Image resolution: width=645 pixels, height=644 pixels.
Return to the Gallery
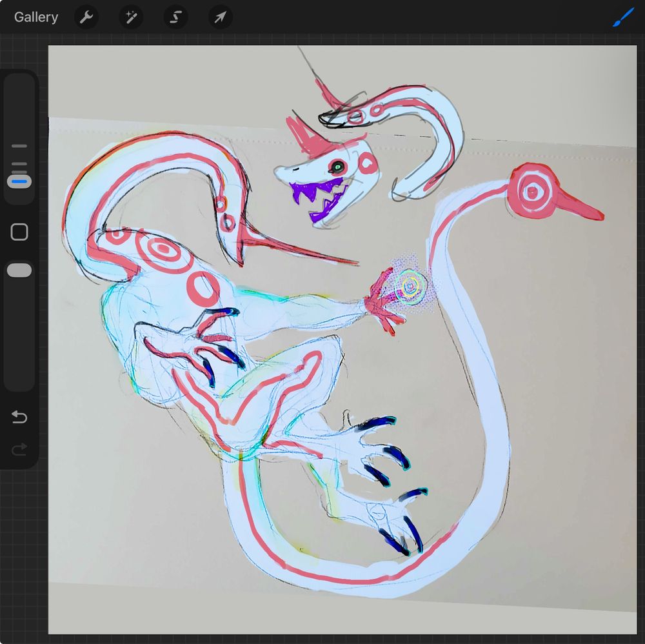point(35,17)
